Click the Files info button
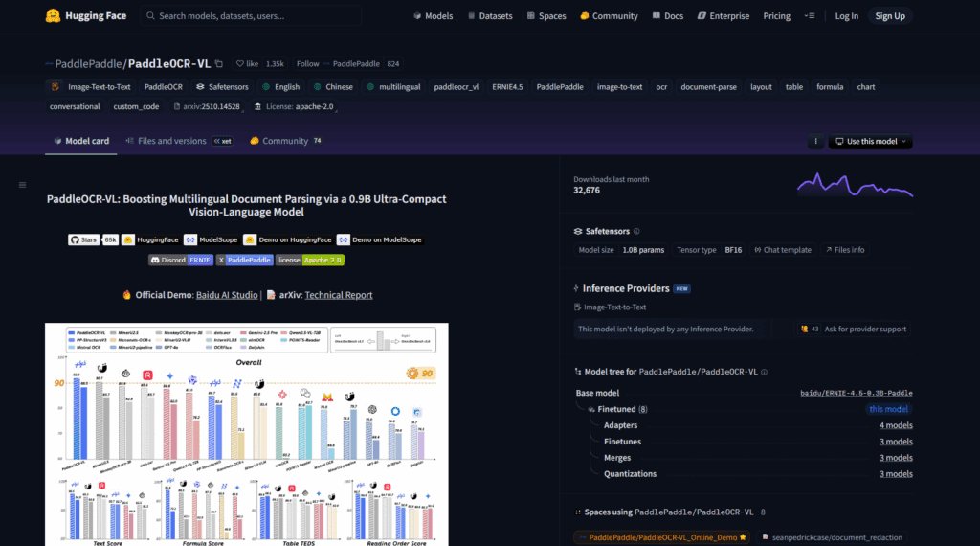The width and height of the screenshot is (980, 546). (845, 250)
